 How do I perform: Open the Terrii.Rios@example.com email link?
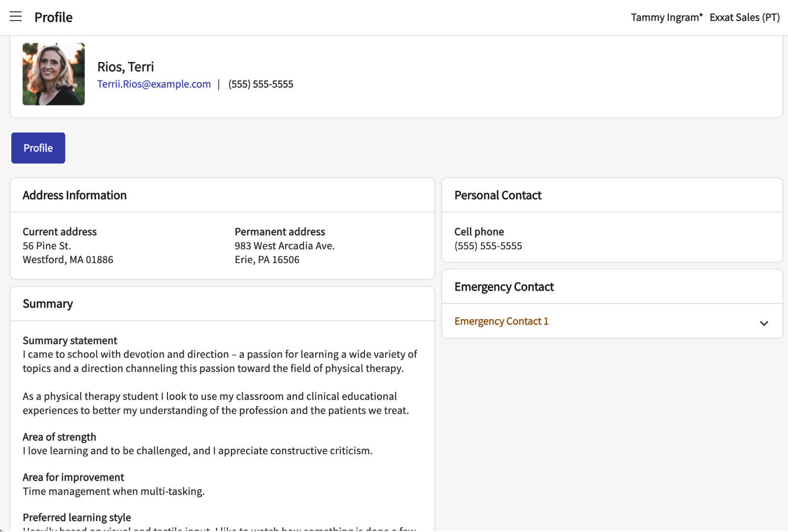click(x=154, y=84)
